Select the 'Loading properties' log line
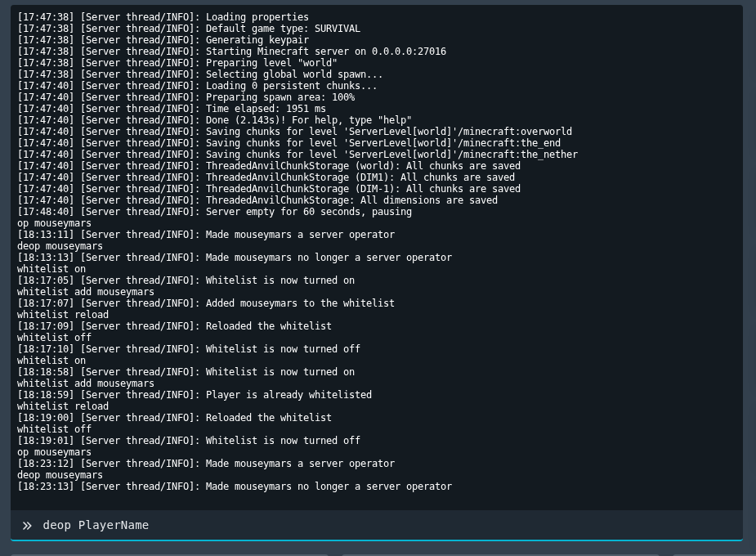The width and height of the screenshot is (756, 556). click(x=163, y=17)
